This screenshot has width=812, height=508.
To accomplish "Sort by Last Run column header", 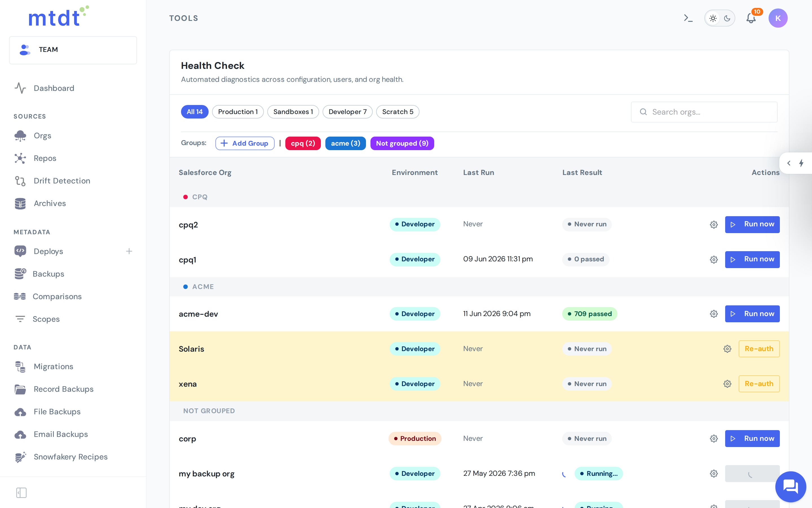I will (x=478, y=172).
